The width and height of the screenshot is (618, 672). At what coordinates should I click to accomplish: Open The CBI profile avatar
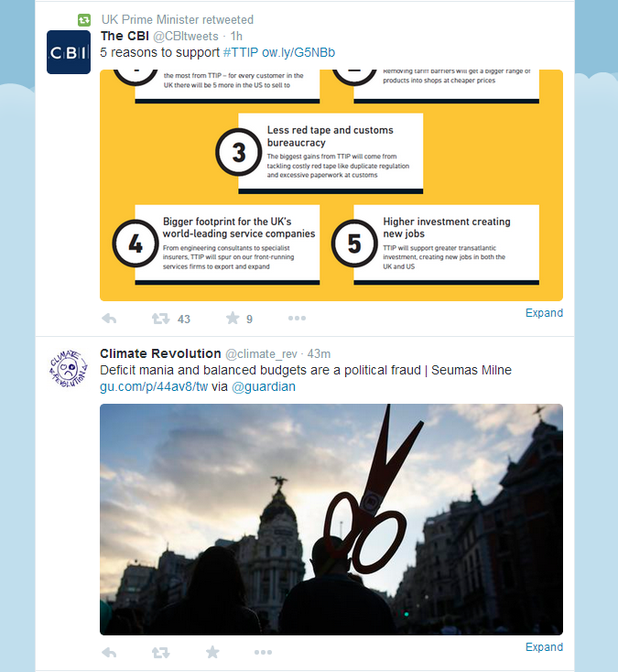click(69, 52)
